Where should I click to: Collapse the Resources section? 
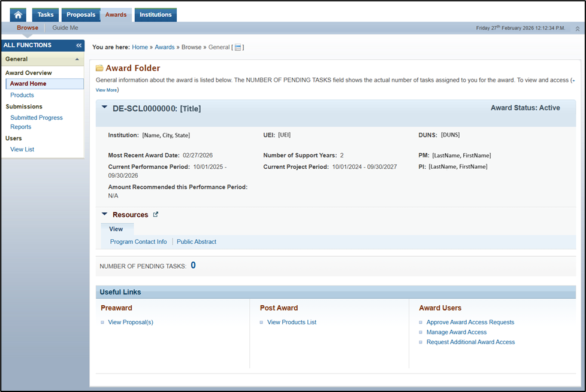point(105,214)
